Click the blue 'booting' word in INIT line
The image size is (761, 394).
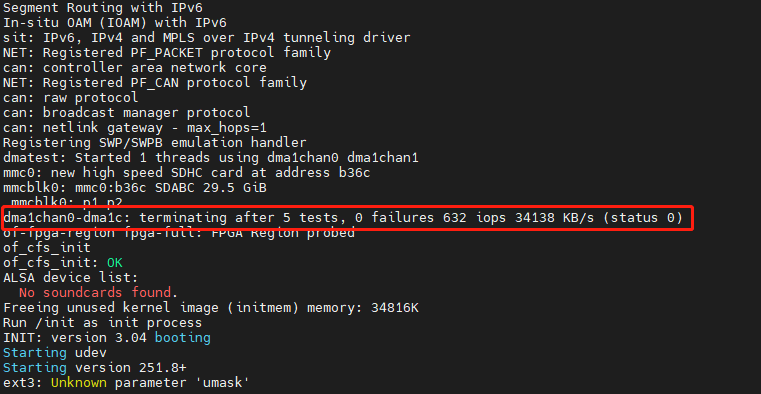click(183, 338)
